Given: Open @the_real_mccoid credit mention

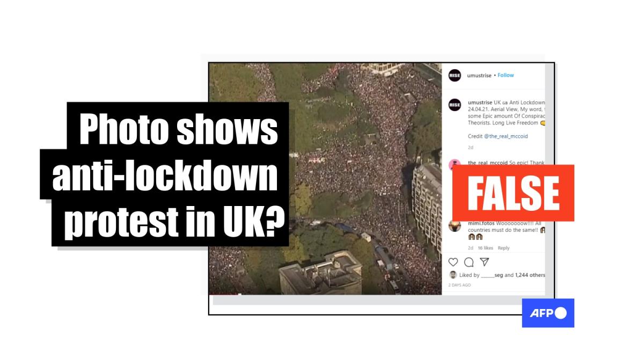Looking at the screenshot, I should click(x=506, y=136).
